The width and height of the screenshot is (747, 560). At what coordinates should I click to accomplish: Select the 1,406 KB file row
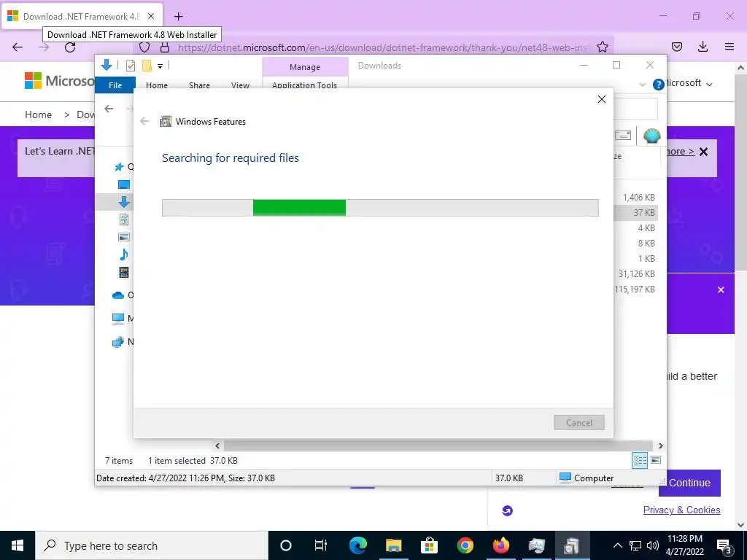[x=636, y=198]
